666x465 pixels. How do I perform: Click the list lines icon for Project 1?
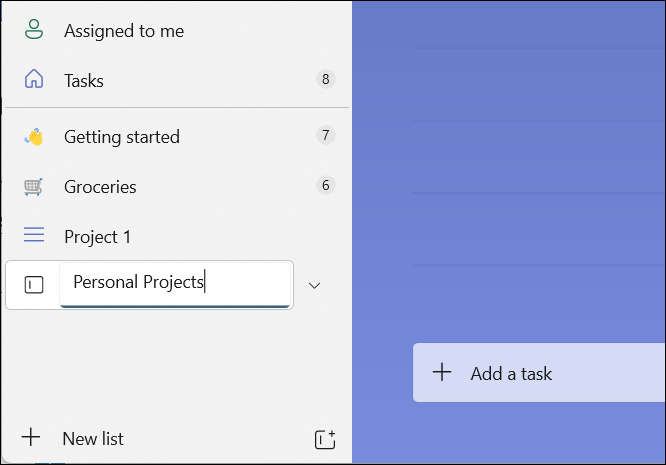[x=34, y=236]
